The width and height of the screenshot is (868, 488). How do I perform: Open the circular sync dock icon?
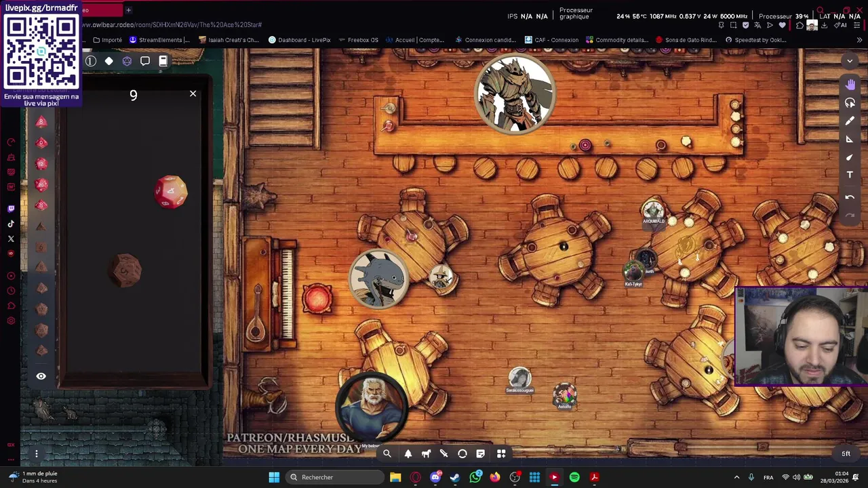click(462, 453)
